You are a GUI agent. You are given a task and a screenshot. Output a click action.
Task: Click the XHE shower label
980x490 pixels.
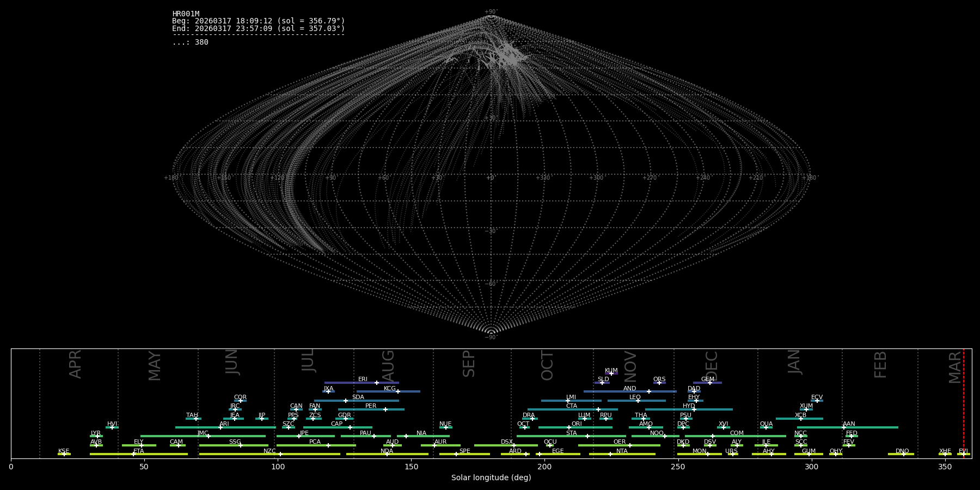click(945, 451)
